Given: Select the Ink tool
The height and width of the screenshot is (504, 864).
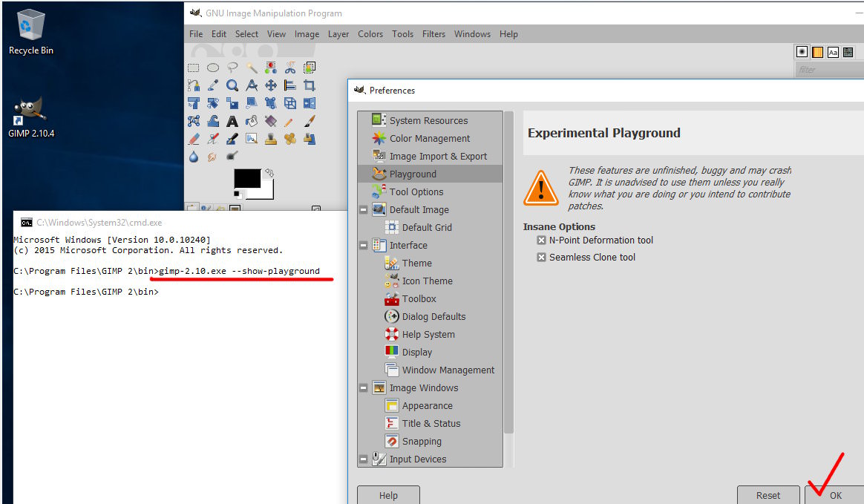Looking at the screenshot, I should point(232,139).
